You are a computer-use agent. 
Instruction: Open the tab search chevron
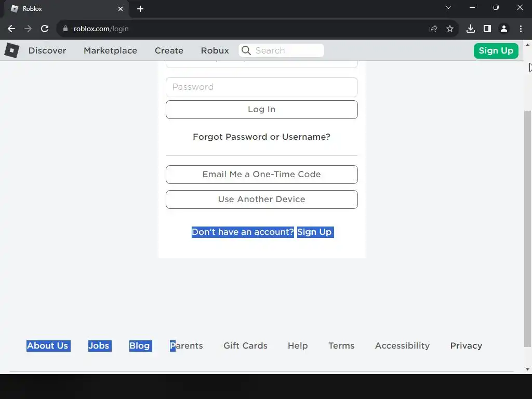[448, 7]
